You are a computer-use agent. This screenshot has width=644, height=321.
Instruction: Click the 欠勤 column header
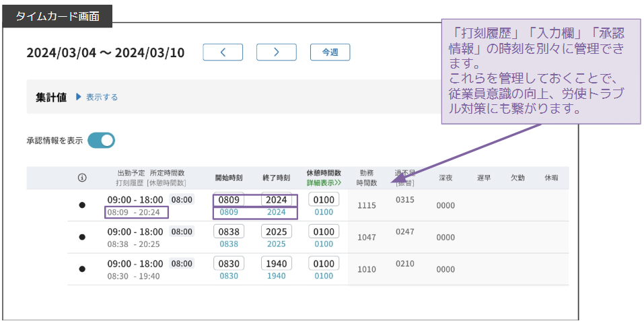coord(517,178)
